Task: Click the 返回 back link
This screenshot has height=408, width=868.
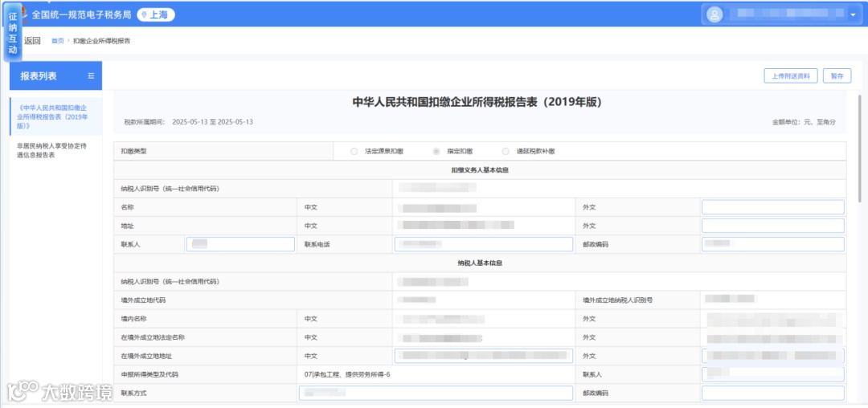Action: pyautogui.click(x=33, y=41)
